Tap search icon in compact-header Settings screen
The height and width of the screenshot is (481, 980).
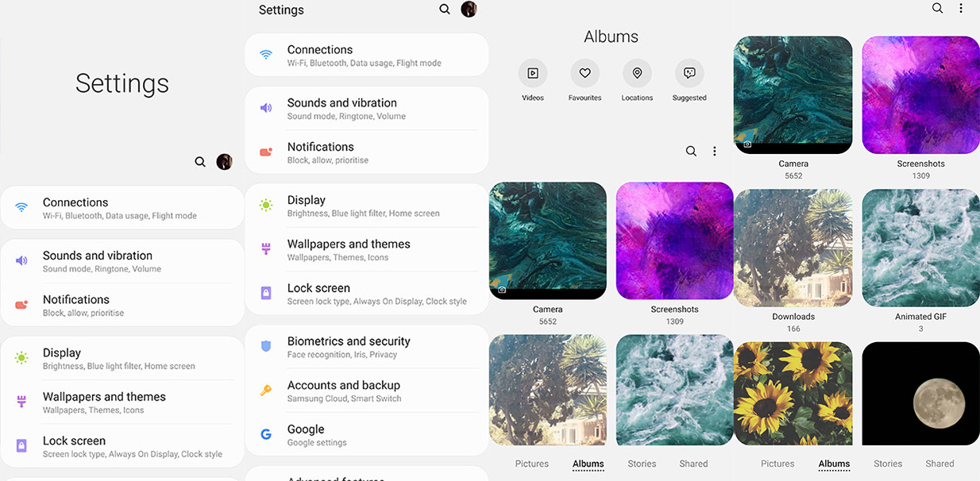coord(445,10)
